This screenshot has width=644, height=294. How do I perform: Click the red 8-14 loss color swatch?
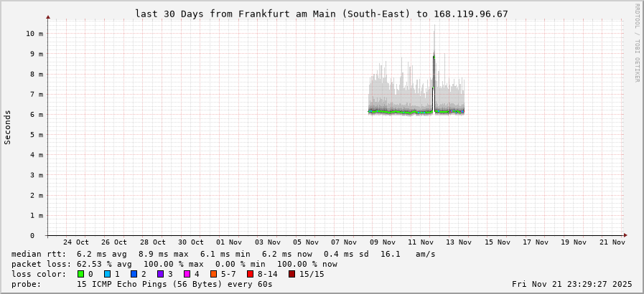pos(250,274)
